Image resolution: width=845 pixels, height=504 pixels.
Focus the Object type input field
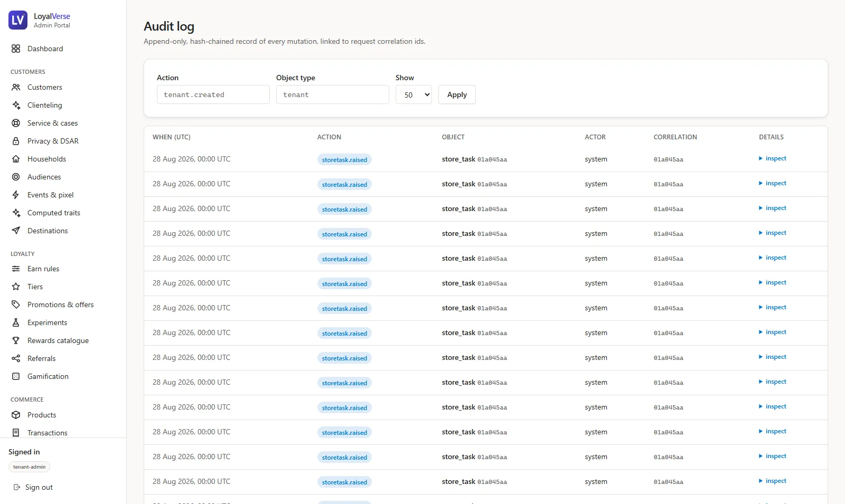[x=333, y=94]
